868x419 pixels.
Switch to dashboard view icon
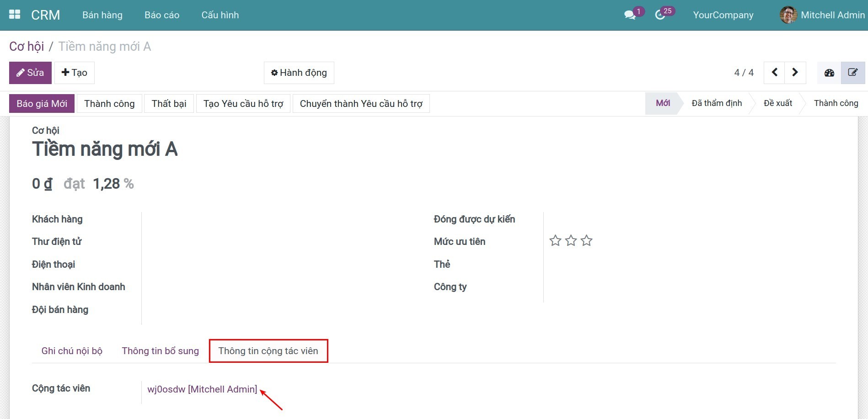pos(829,73)
